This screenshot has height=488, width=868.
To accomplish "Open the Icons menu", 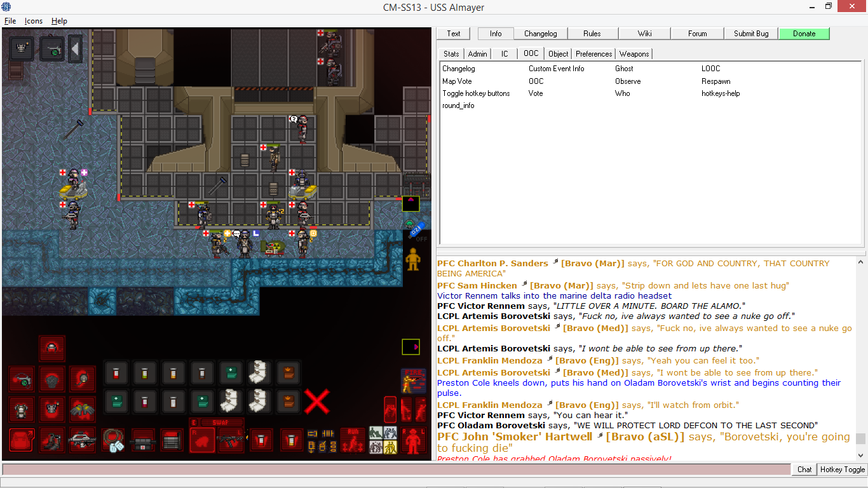I will click(x=34, y=21).
